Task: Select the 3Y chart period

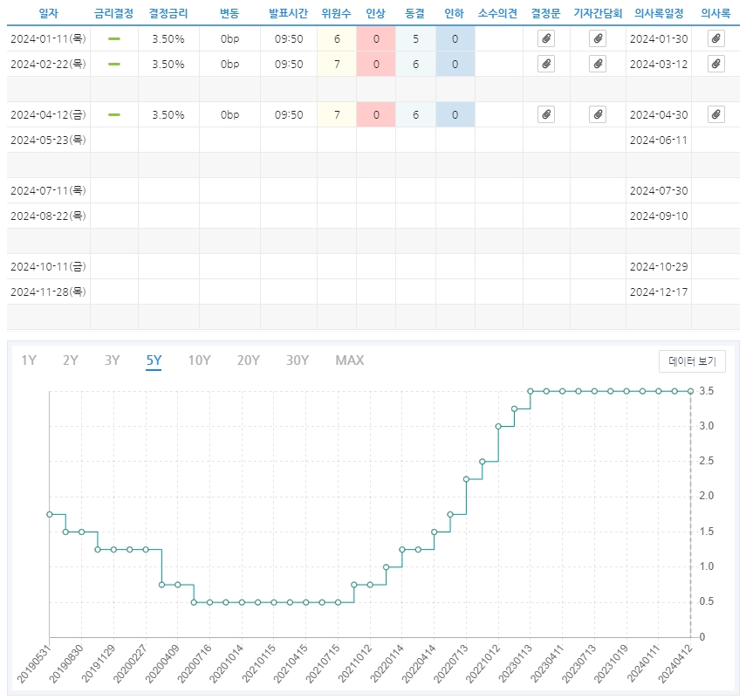Action: pos(113,360)
